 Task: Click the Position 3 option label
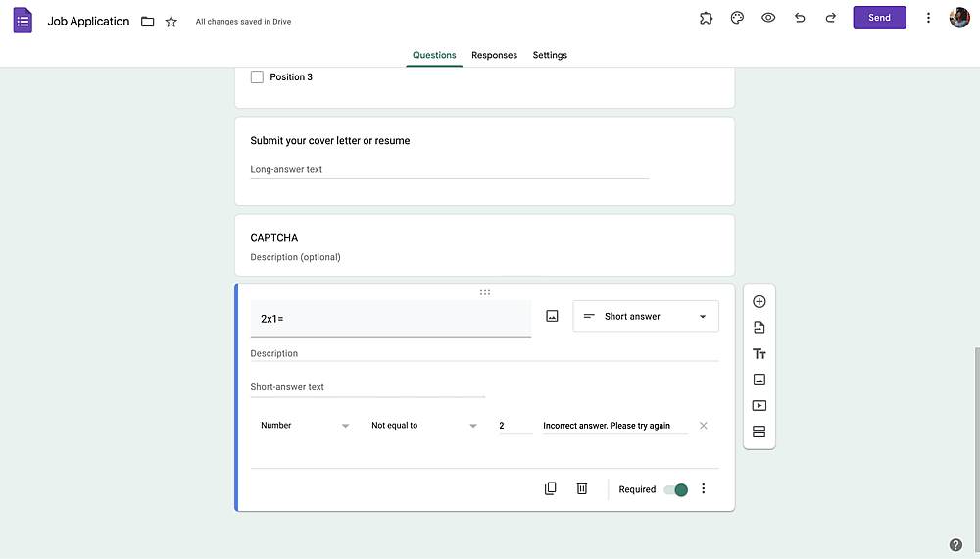click(x=291, y=76)
